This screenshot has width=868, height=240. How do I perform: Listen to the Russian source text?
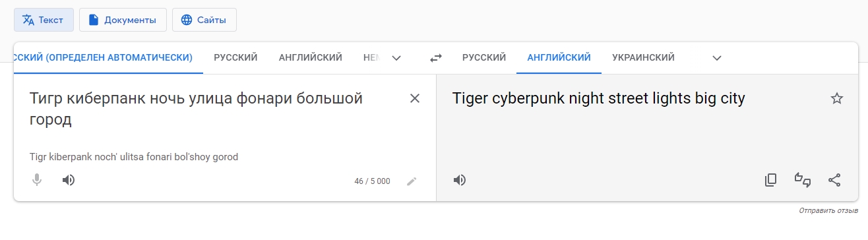point(69,180)
